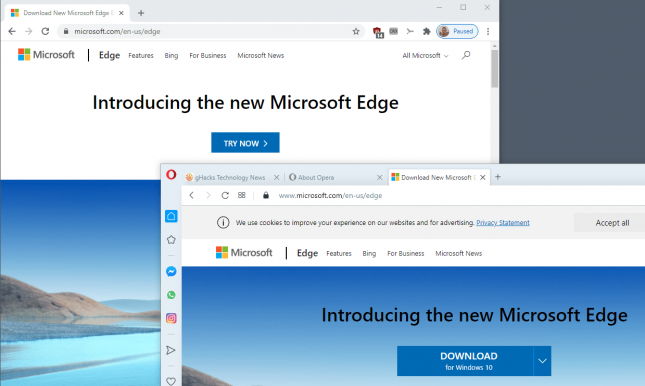Open Instagram in Opera sidebar
Image resolution: width=645 pixels, height=386 pixels.
point(171,318)
